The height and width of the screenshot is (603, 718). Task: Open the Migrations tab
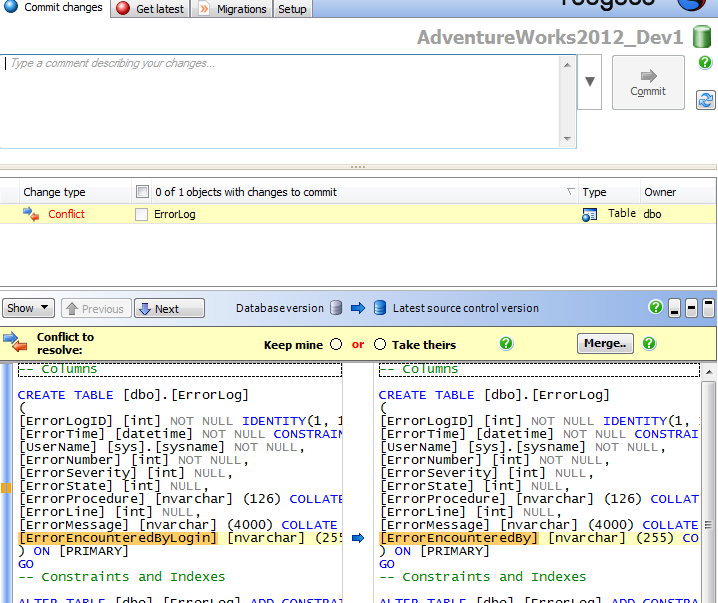[x=234, y=9]
